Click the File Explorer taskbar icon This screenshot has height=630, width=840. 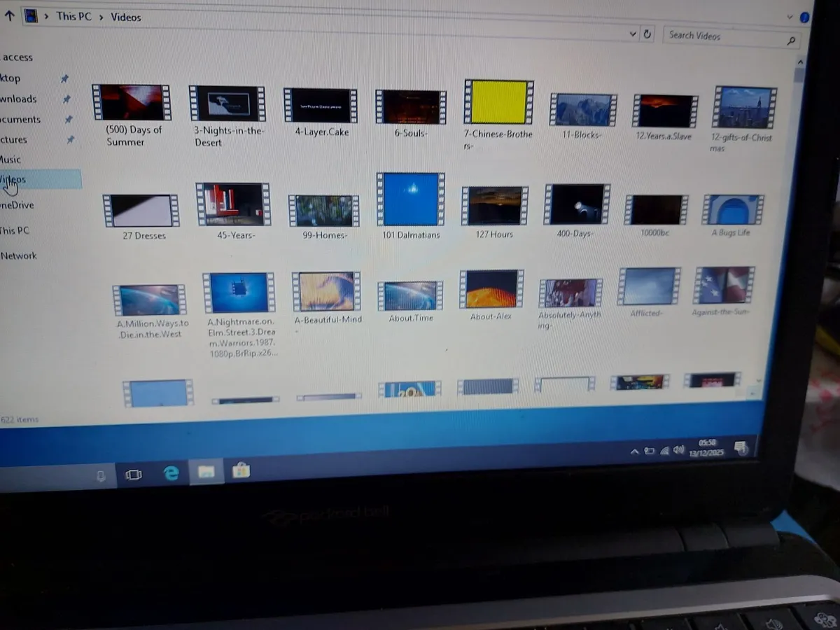[x=206, y=472]
